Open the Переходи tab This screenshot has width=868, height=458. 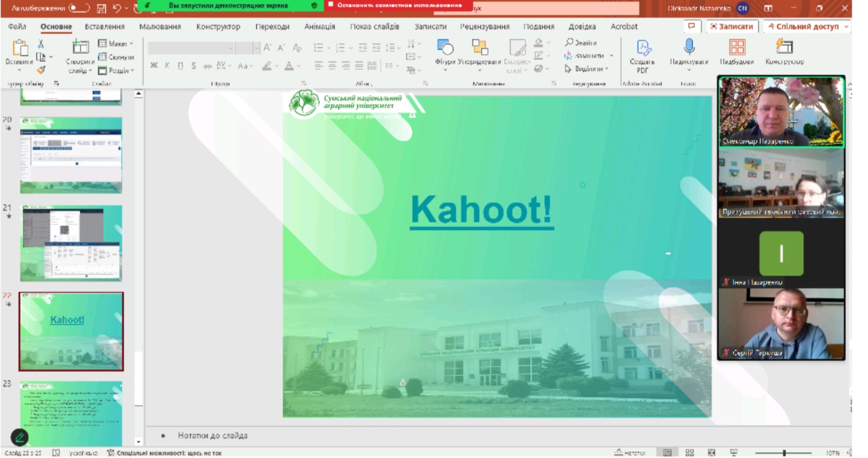(x=272, y=26)
